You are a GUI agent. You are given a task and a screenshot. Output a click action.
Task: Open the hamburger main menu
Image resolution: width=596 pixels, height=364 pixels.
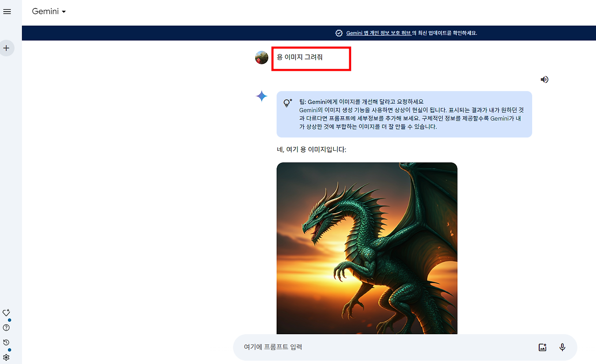7,12
